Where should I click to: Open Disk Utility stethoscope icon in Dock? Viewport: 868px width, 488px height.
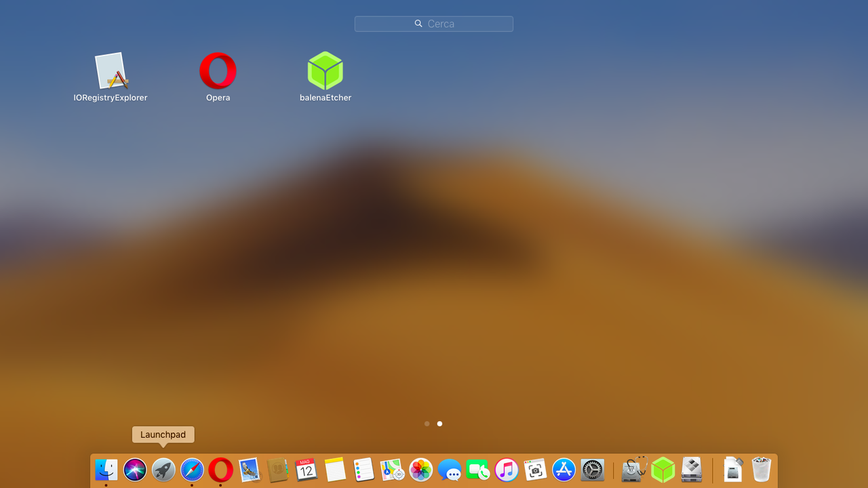pyautogui.click(x=634, y=470)
